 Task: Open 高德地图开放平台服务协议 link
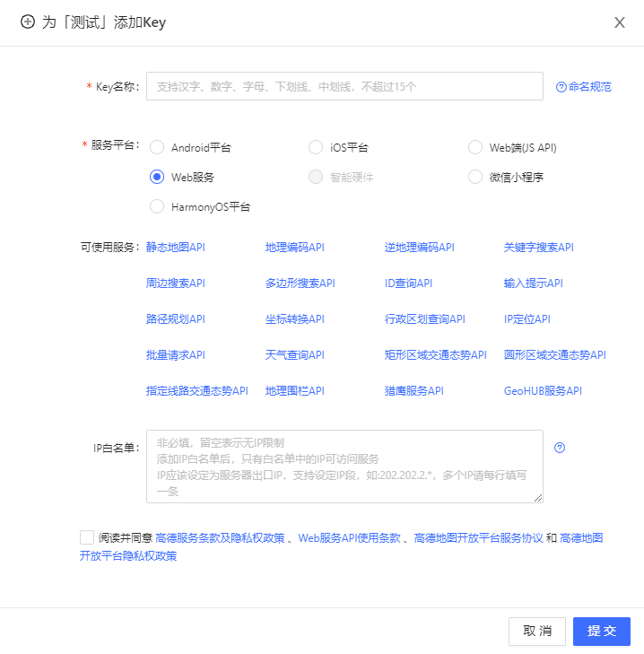tap(478, 538)
